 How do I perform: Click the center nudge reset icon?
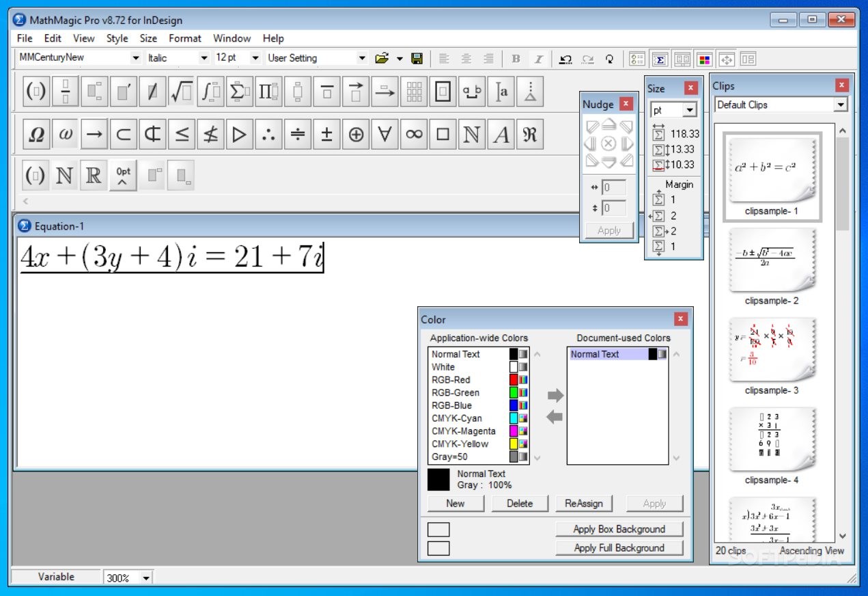tap(608, 144)
